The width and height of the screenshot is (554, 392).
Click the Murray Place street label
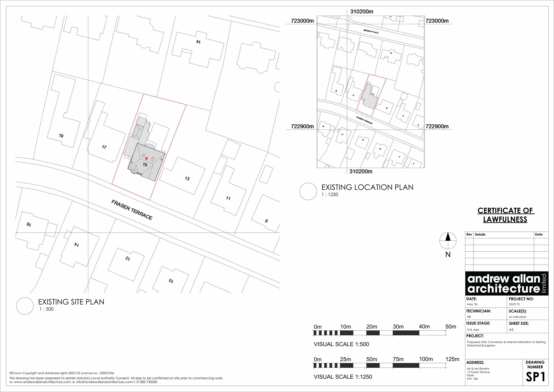371,31
